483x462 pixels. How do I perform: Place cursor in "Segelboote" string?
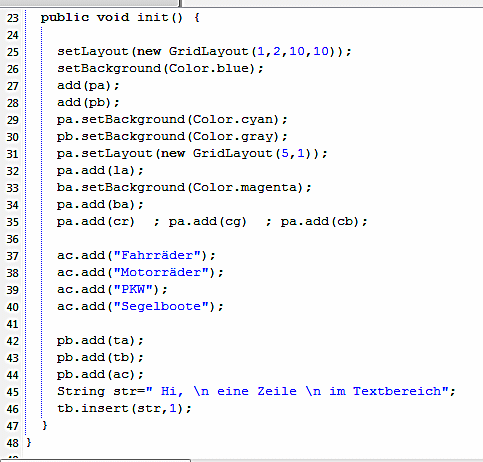pyautogui.click(x=161, y=306)
